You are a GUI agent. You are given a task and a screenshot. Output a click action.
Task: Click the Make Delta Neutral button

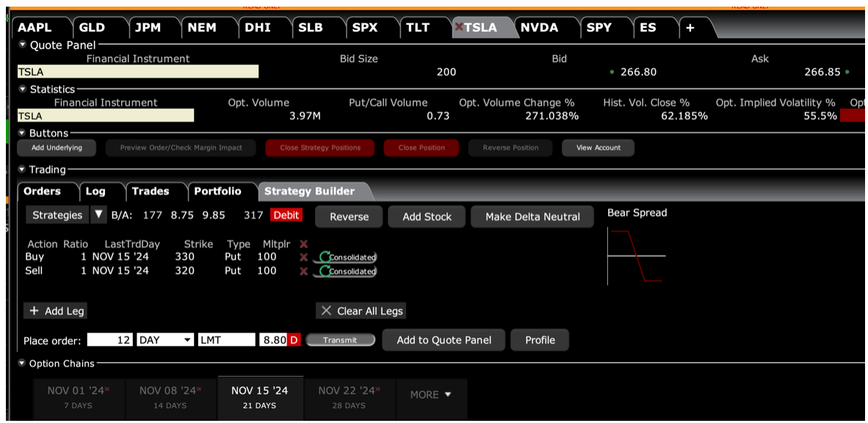point(532,217)
